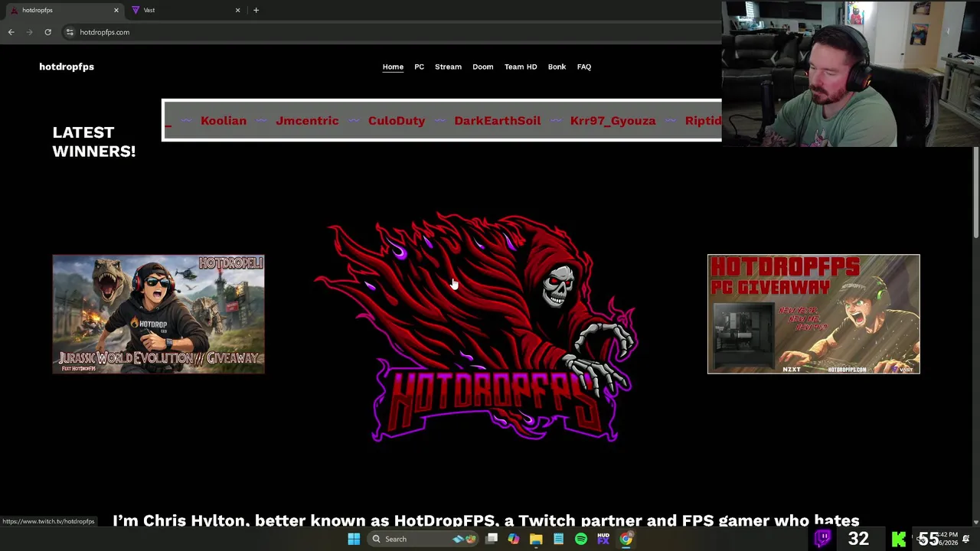Screen dimensions: 980x551
Task: Open the Jurassic World Evolution giveaway image
Action: (x=158, y=315)
